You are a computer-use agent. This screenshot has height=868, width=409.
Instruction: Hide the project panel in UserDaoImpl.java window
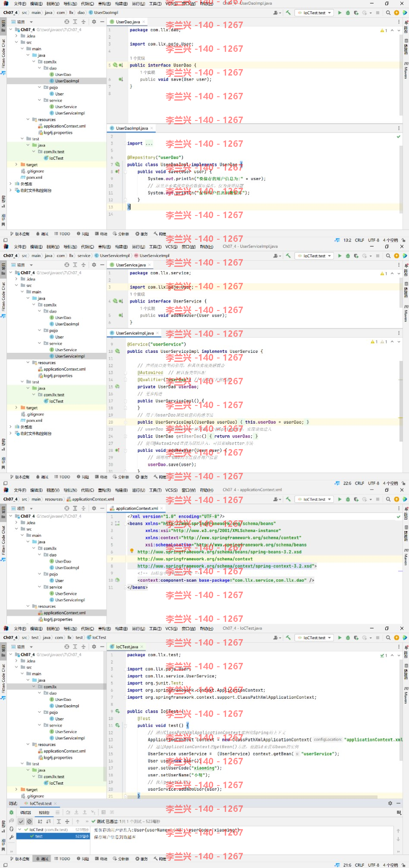point(102,22)
